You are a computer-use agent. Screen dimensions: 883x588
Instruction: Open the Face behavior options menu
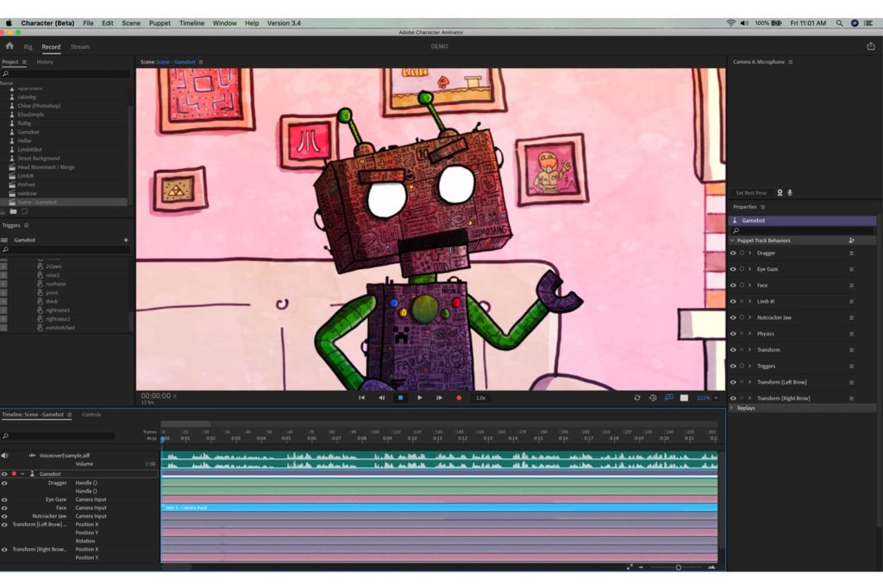(851, 285)
